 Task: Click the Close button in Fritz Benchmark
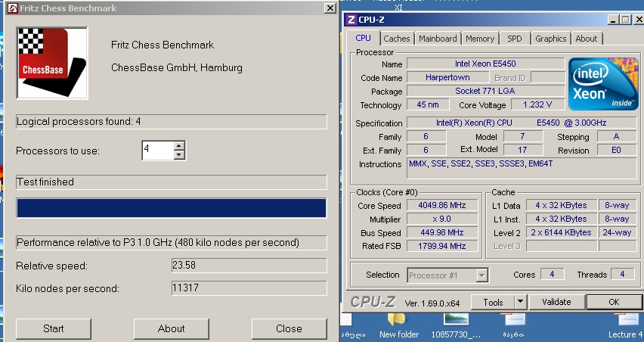[x=289, y=329]
